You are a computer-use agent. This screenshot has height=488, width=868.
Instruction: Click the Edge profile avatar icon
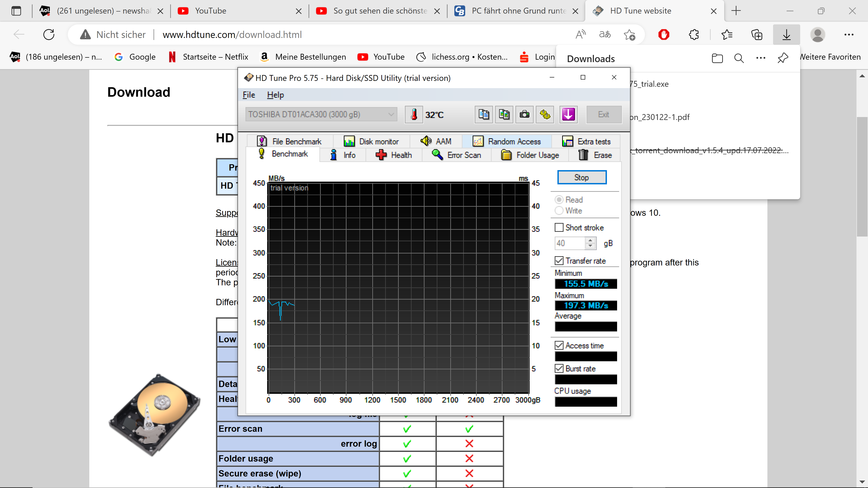817,34
